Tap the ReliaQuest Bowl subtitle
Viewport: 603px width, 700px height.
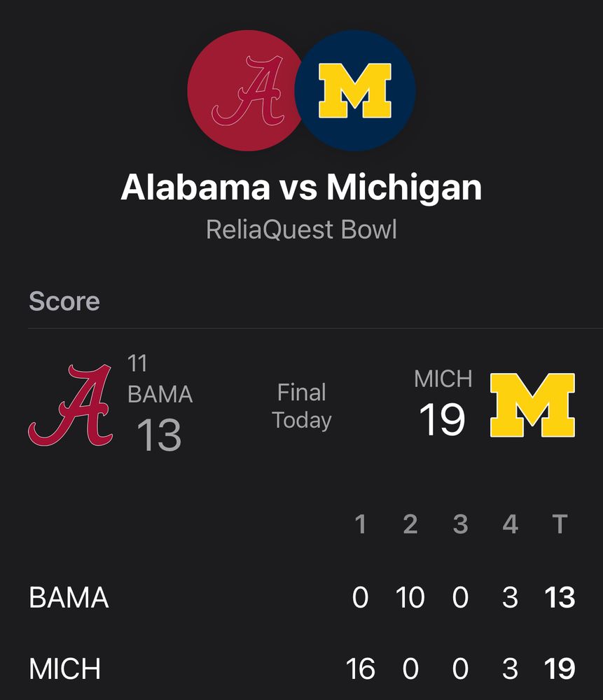tap(301, 230)
